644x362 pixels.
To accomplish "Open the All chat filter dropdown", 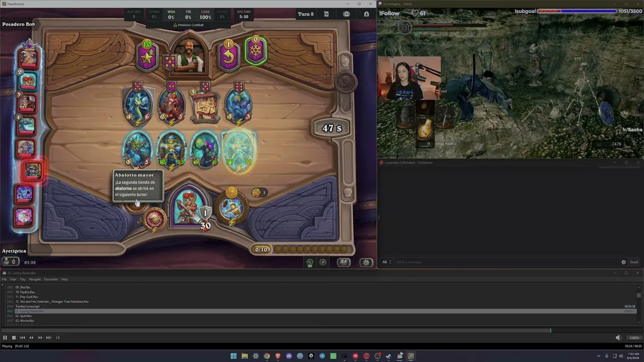I will coord(386,262).
